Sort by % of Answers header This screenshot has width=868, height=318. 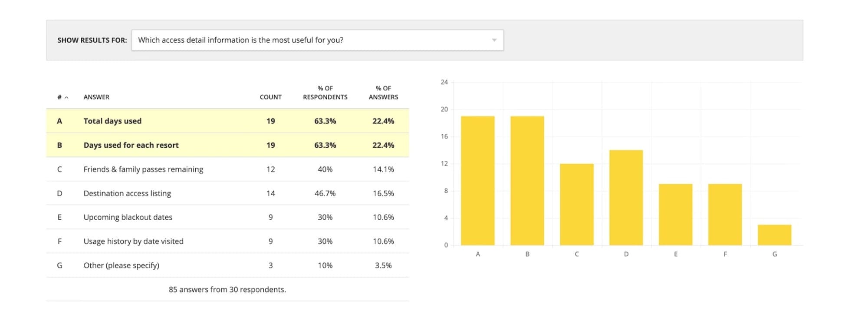pyautogui.click(x=383, y=93)
